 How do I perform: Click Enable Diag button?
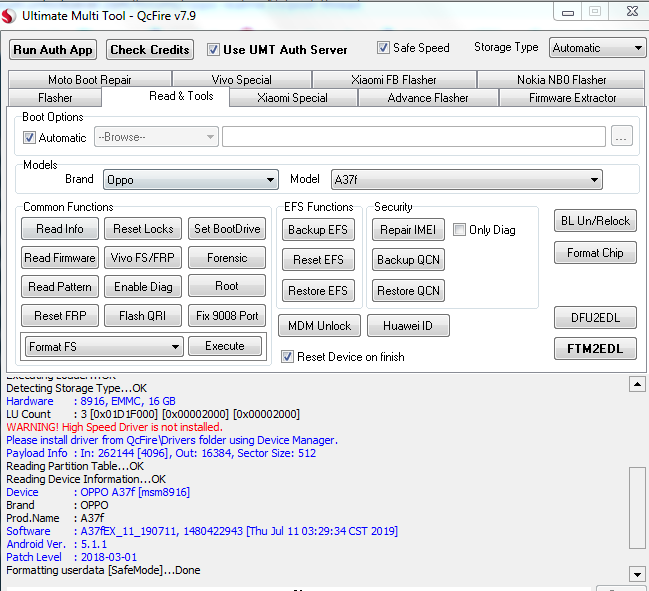pos(143,287)
